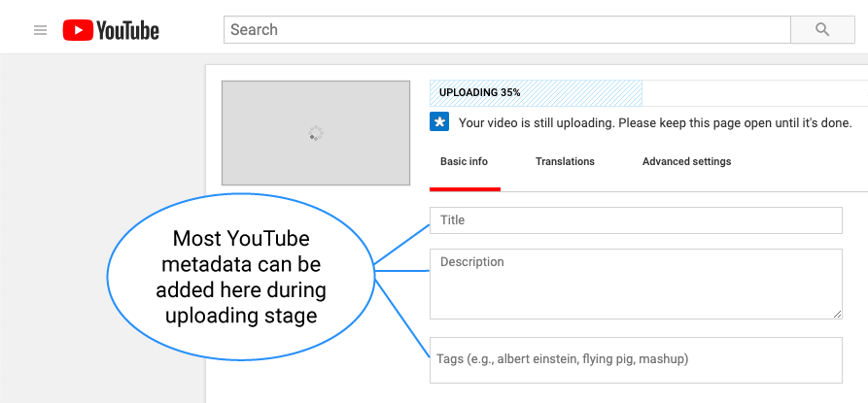Click into the Description text area
The image size is (868, 403).
click(x=636, y=284)
